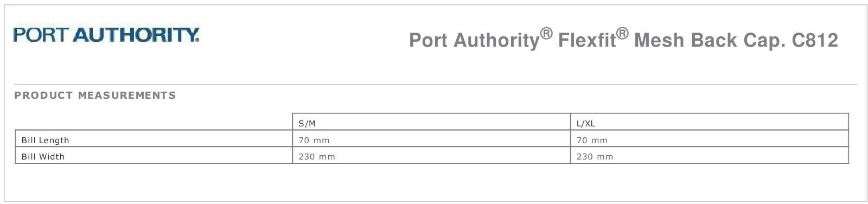Viewport: 868px width, 204px height.
Task: Click the empty top-left table cell
Action: coord(154,122)
